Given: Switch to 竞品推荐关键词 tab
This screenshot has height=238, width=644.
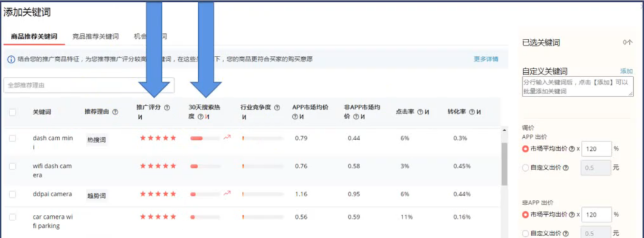Looking at the screenshot, I should coord(95,36).
